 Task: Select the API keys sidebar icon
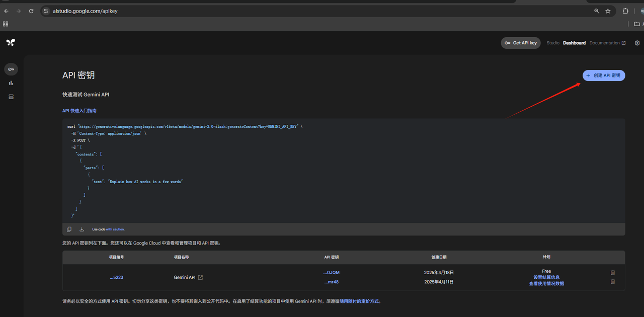11,69
